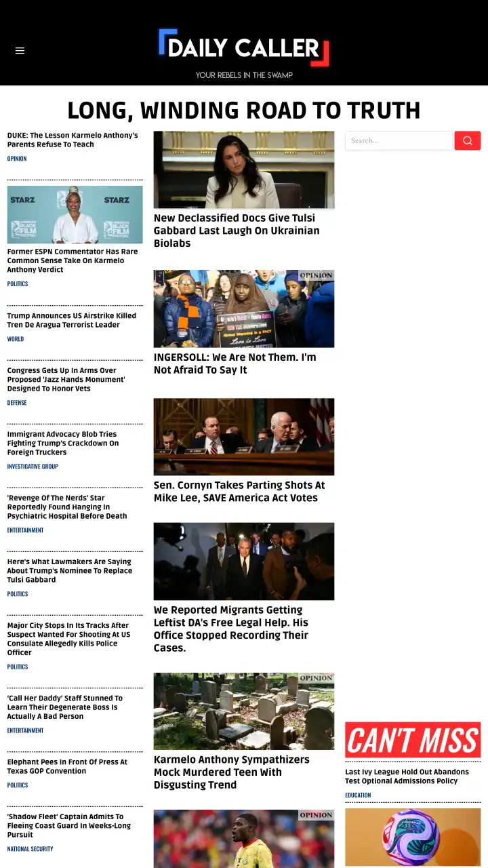
Task: Open headline Long, Winding Road To Truth
Action: coord(244,110)
